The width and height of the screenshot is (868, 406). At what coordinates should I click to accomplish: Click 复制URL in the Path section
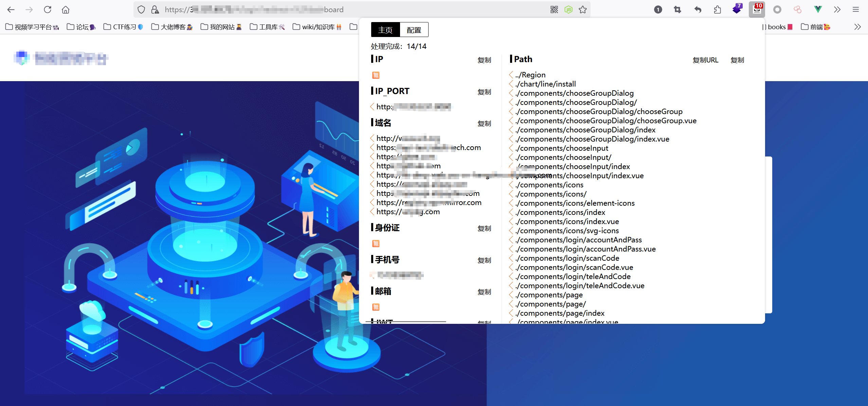705,60
